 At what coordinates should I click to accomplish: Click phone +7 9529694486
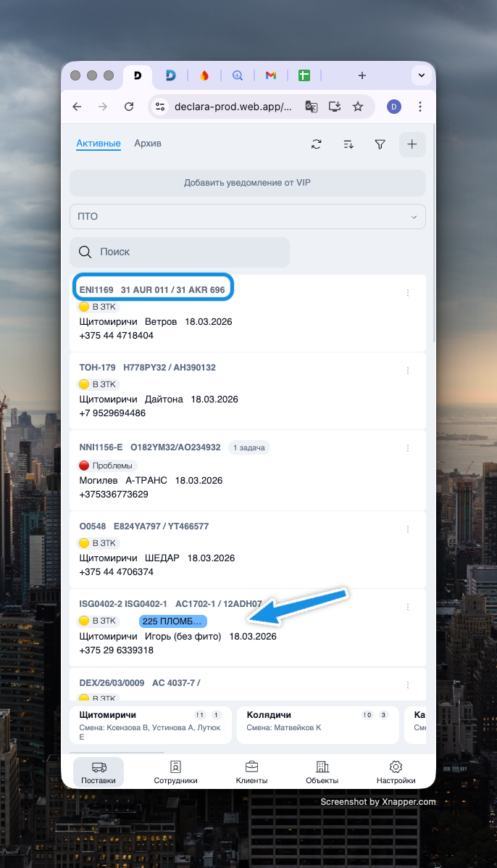pyautogui.click(x=113, y=413)
